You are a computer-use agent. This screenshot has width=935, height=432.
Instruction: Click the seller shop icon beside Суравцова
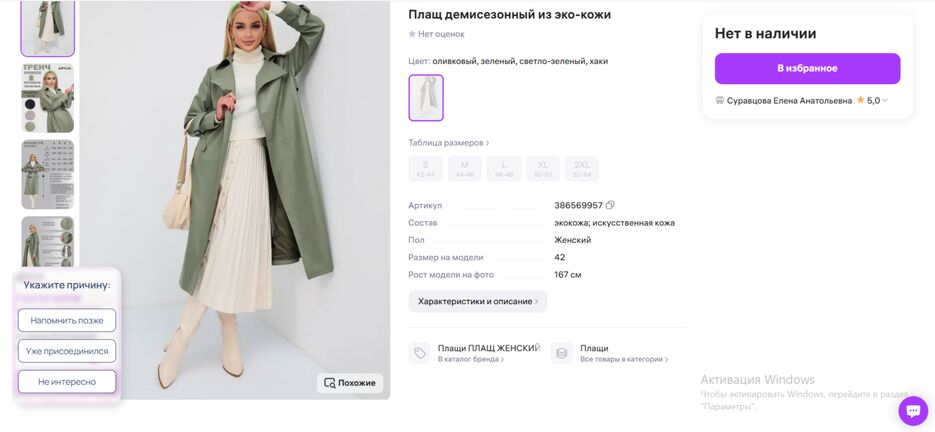point(720,100)
